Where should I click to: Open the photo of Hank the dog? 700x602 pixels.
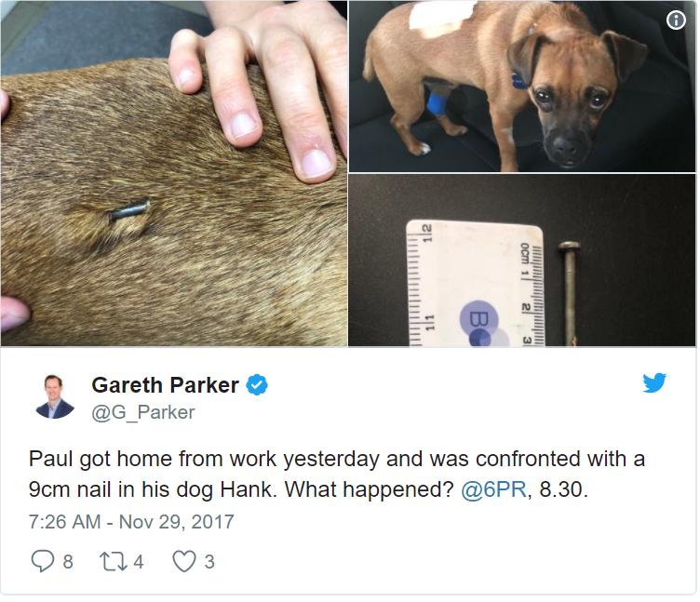[x=522, y=87]
